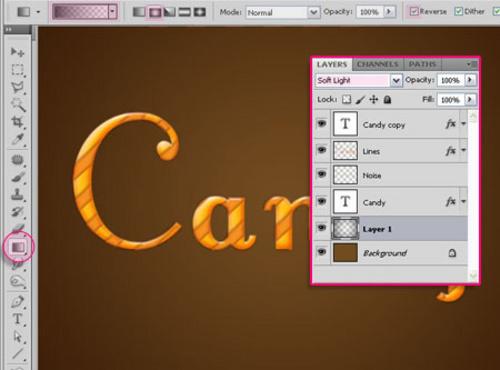Toggle the Reverse checkbox
The width and height of the screenshot is (500, 370).
coord(414,12)
